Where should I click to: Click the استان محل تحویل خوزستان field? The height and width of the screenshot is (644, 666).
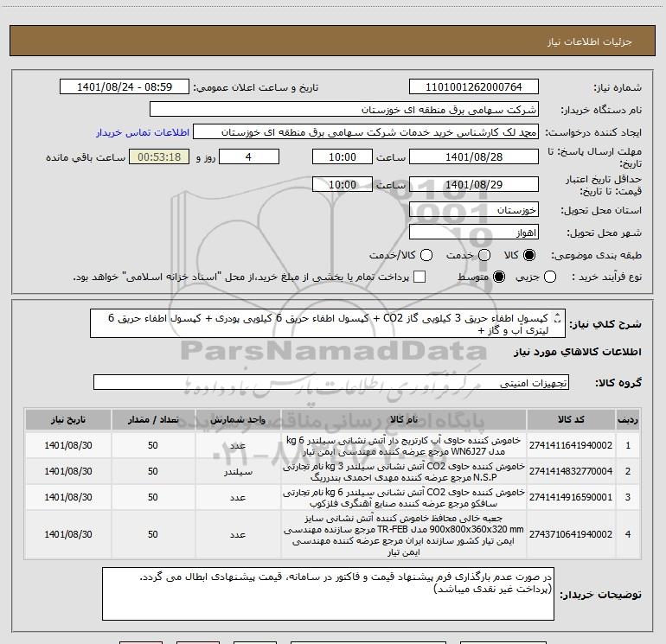474,210
